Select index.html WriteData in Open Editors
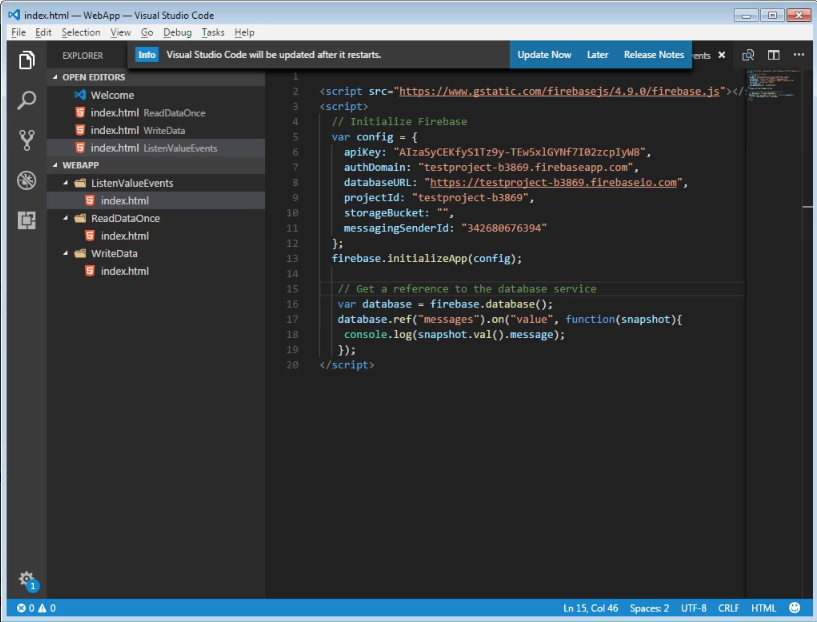The image size is (817, 622). tap(156, 130)
